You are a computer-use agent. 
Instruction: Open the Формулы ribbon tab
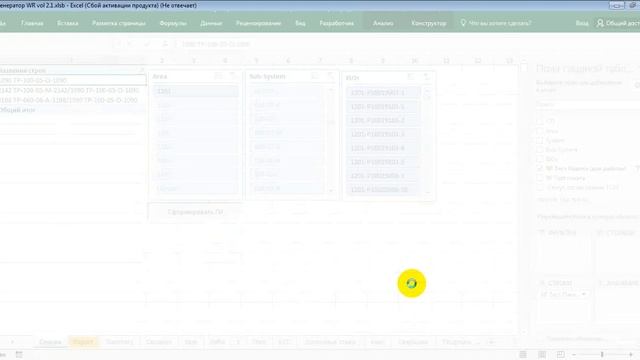coord(173,23)
